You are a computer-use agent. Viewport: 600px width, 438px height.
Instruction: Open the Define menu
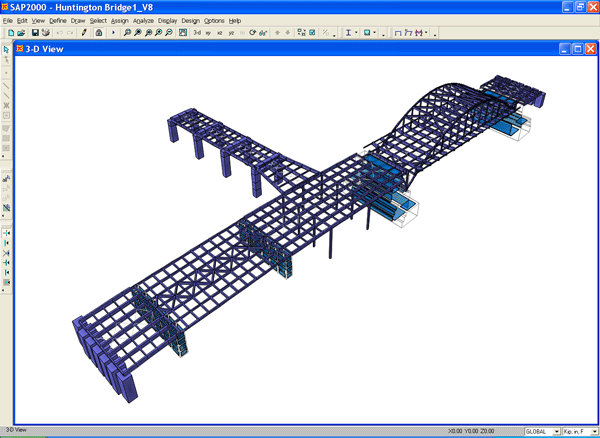tap(58, 20)
